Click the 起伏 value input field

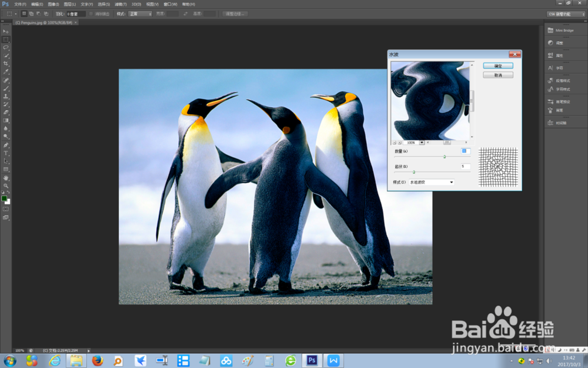pyautogui.click(x=465, y=167)
